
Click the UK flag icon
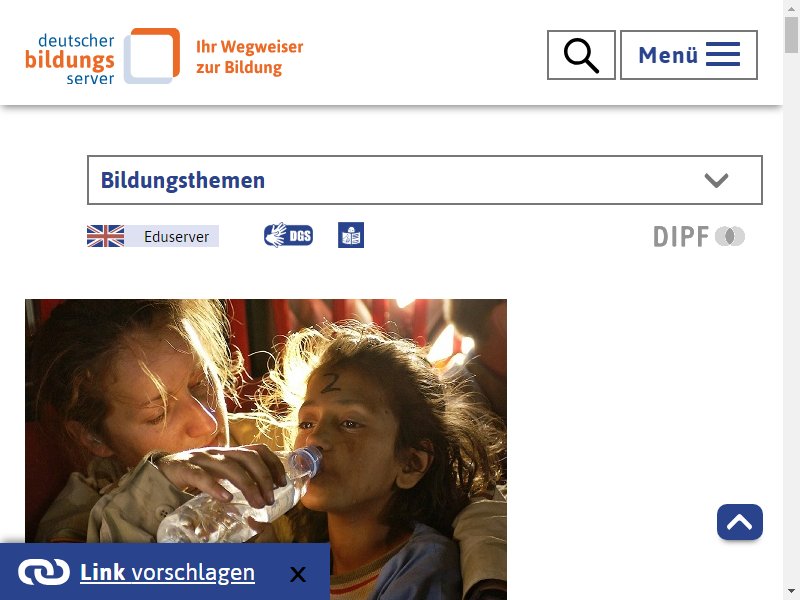106,236
